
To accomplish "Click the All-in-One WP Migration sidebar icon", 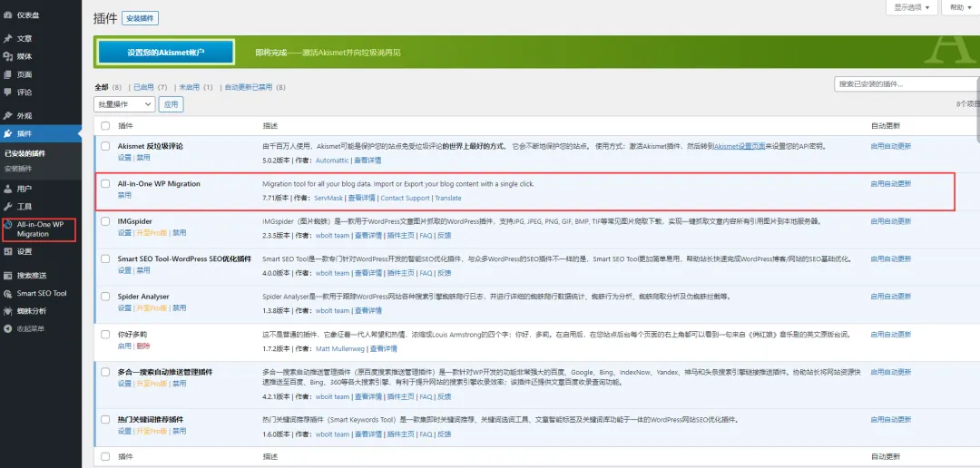I will click(x=7, y=224).
